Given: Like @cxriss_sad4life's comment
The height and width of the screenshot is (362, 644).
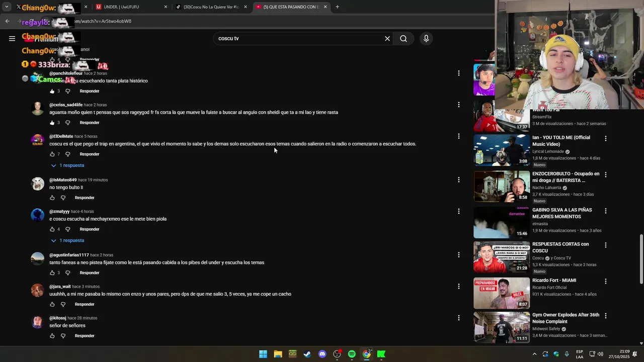Looking at the screenshot, I should [52, 123].
